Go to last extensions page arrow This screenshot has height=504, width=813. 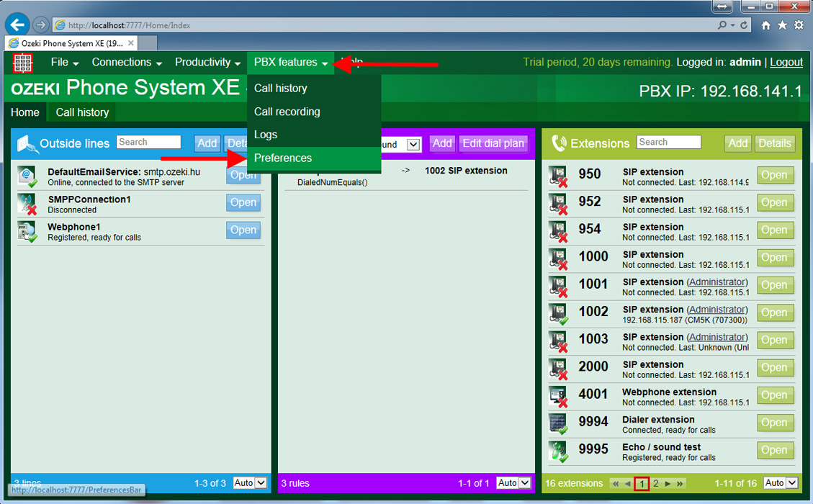[x=680, y=483]
